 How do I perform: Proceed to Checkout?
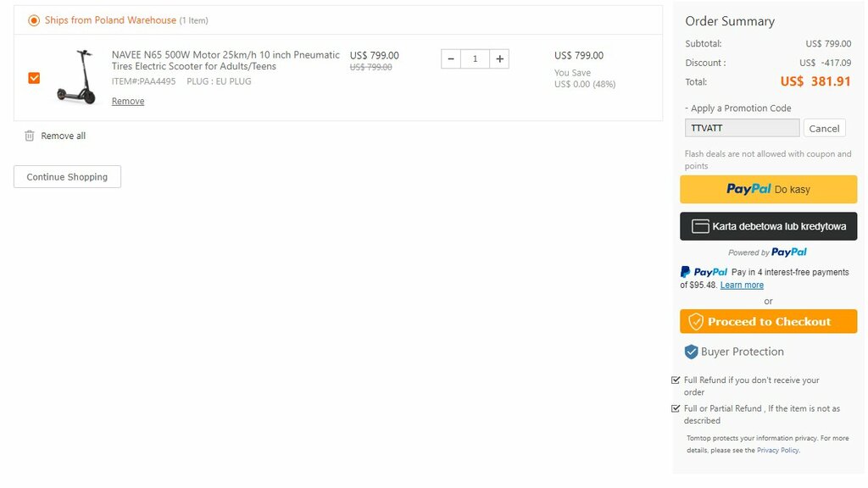click(768, 321)
